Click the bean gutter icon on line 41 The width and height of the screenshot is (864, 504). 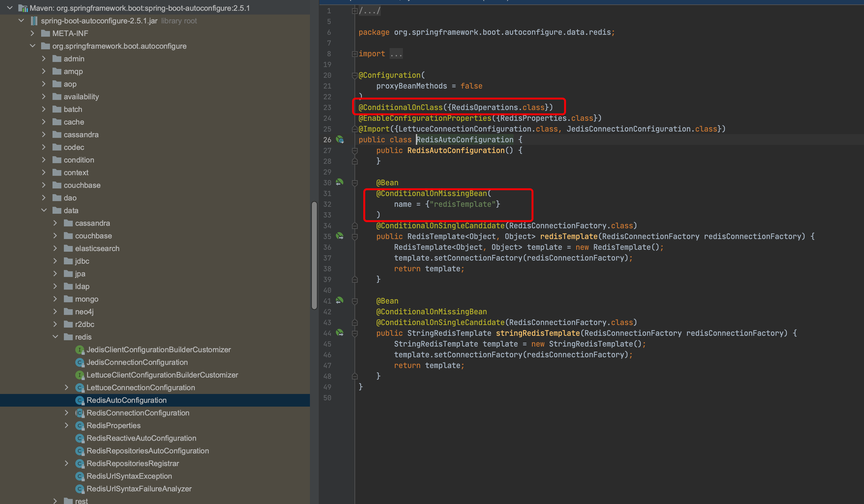coord(340,301)
